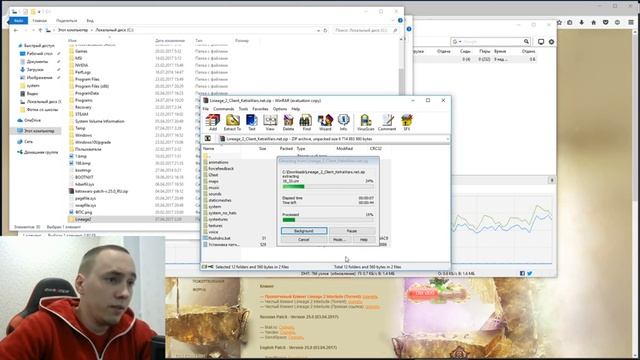Image resolution: width=640 pixels, height=360 pixels.
Task: Expand WinRAR address bar dropdown arrow
Action: tap(447, 139)
